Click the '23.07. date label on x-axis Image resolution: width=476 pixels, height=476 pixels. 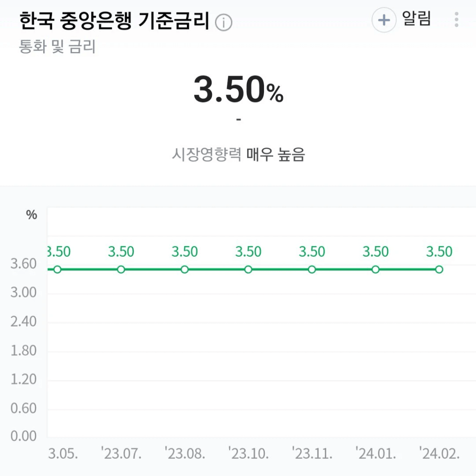121,454
